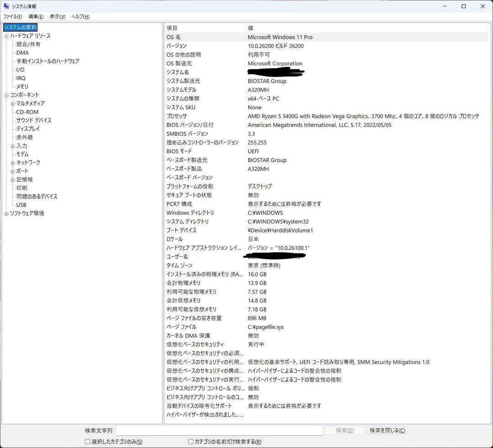Expand the ネットワーク node
Screen dimensions: 493x448
point(12,163)
